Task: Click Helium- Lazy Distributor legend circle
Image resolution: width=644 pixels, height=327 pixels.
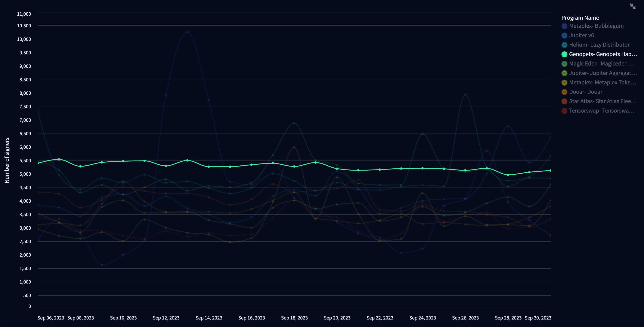Action: pyautogui.click(x=564, y=45)
